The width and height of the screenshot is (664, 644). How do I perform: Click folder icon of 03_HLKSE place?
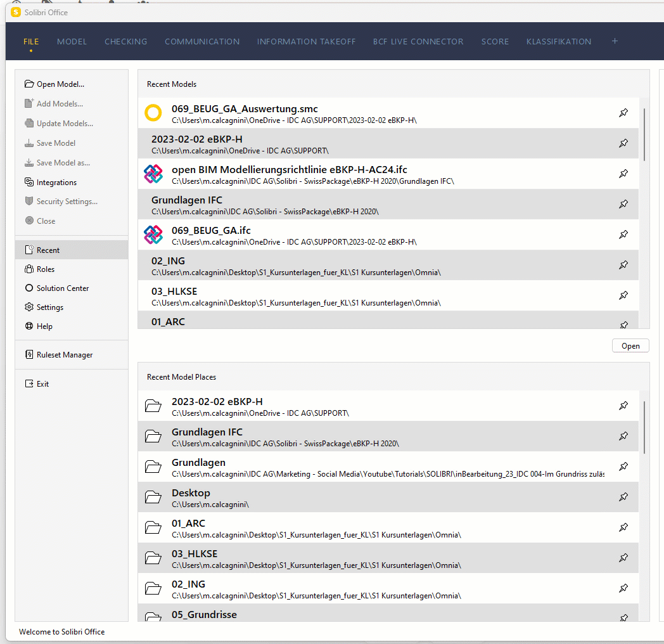[153, 558]
